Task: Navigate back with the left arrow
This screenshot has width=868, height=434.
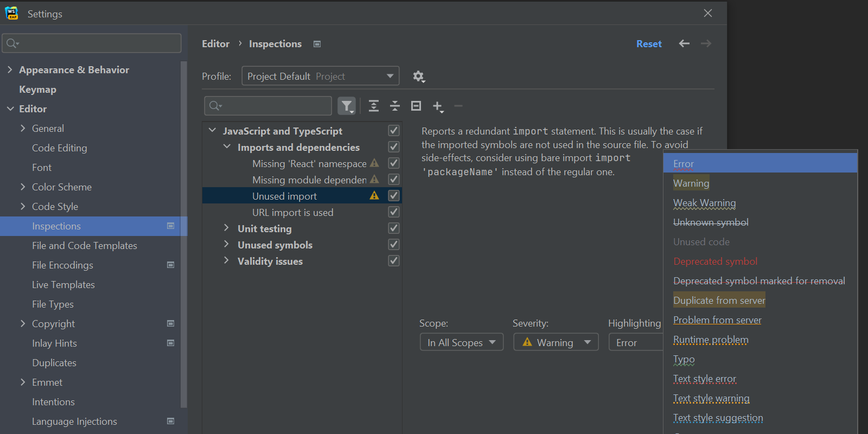Action: (x=684, y=43)
